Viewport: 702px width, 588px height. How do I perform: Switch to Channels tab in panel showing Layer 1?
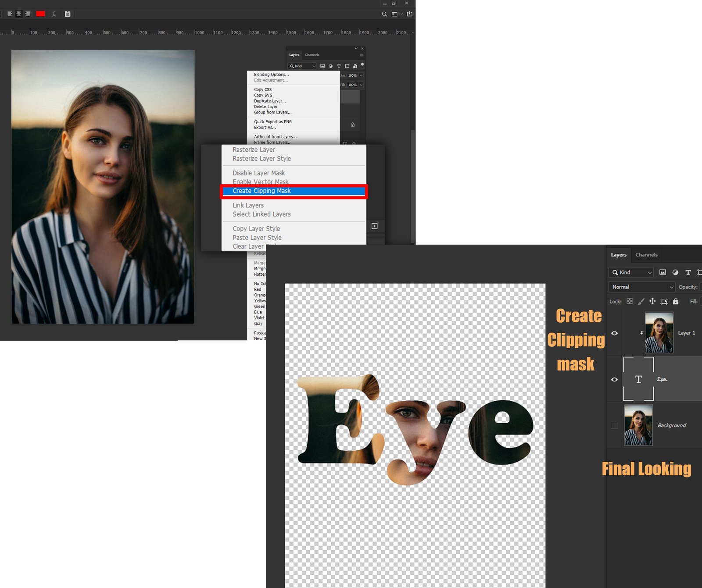pyautogui.click(x=646, y=255)
